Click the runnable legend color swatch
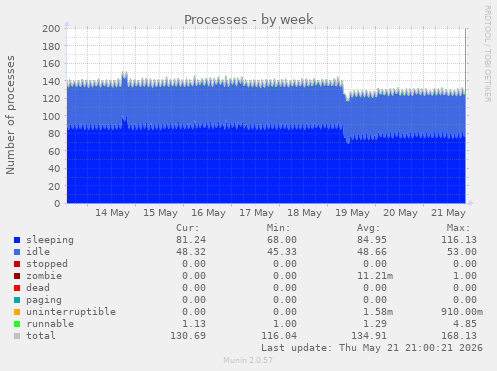 pyautogui.click(x=17, y=324)
